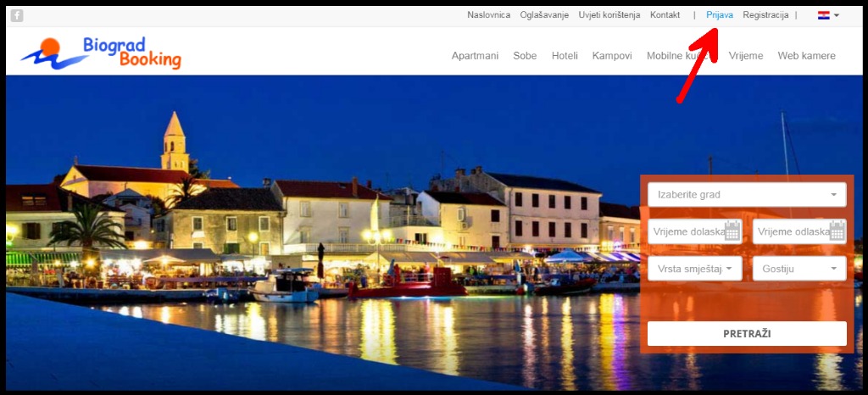Click the Biograd Booking logo
Screen dimensions: 868x395
pyautogui.click(x=102, y=53)
